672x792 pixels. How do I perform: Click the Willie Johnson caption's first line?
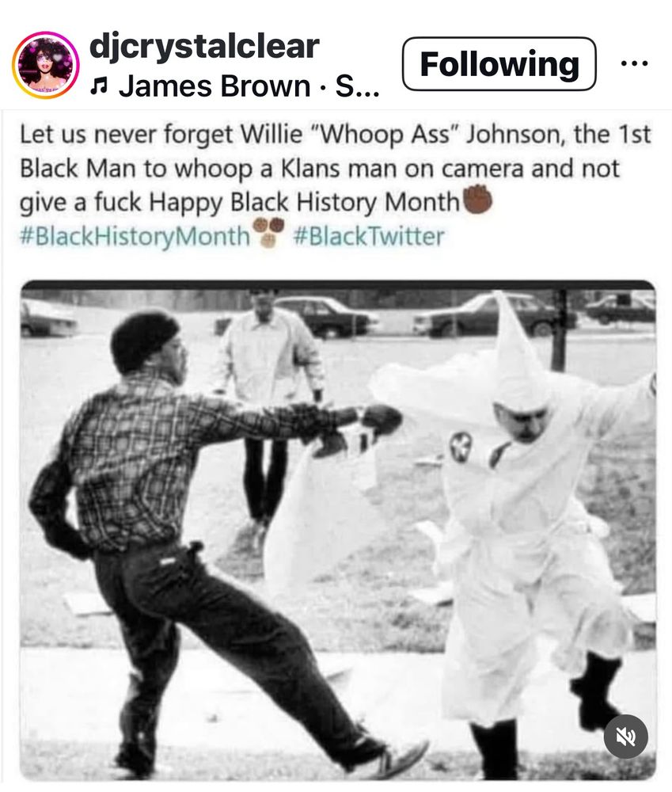pos(336,135)
